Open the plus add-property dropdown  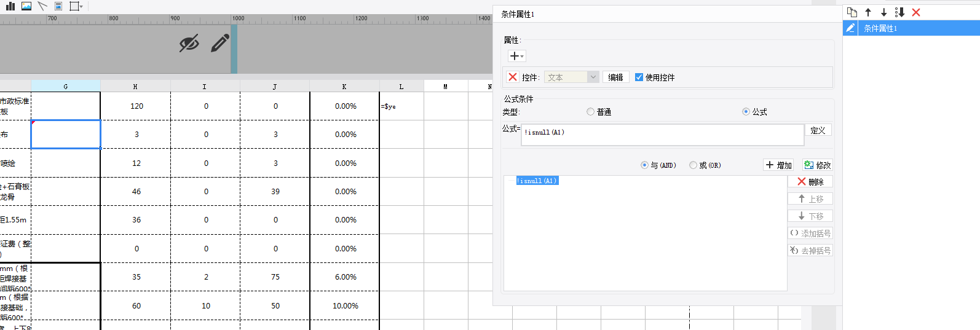coord(517,56)
